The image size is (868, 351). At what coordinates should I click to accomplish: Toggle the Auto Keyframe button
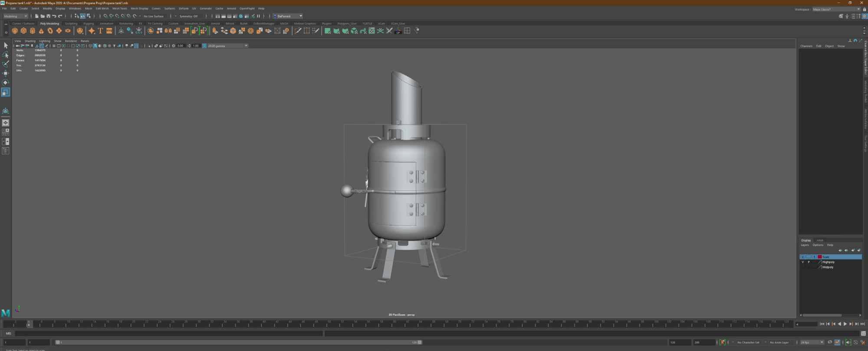(x=723, y=342)
